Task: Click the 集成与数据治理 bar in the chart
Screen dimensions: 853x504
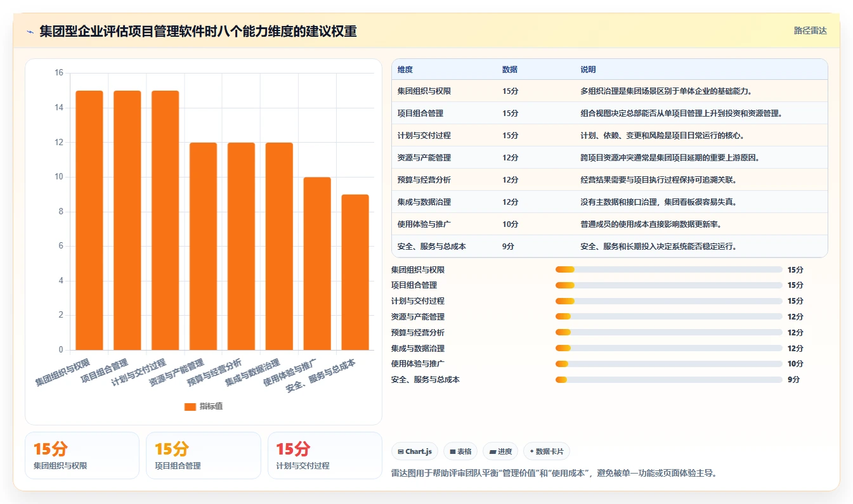Action: click(279, 246)
